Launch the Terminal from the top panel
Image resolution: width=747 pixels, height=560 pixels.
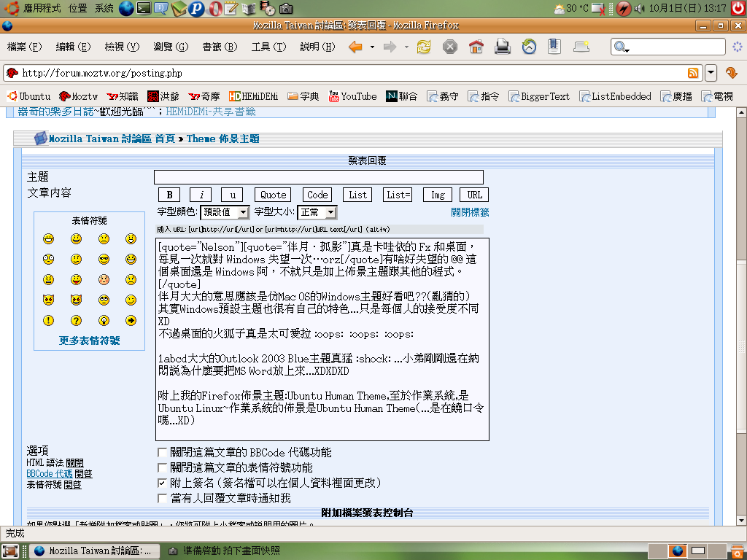[144, 9]
